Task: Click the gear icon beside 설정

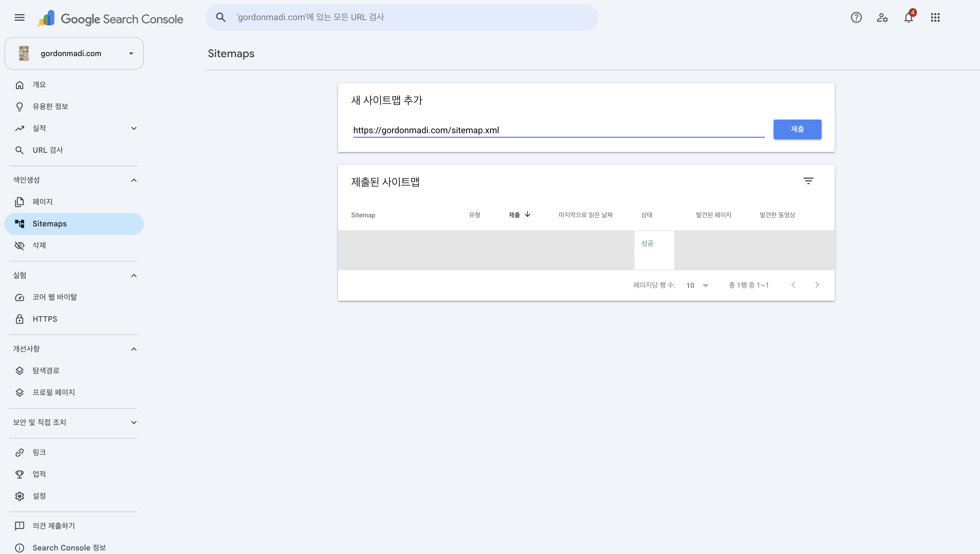Action: (x=19, y=496)
